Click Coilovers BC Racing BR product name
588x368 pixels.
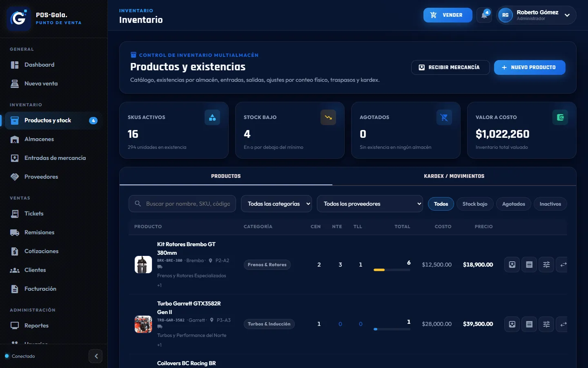(x=187, y=363)
